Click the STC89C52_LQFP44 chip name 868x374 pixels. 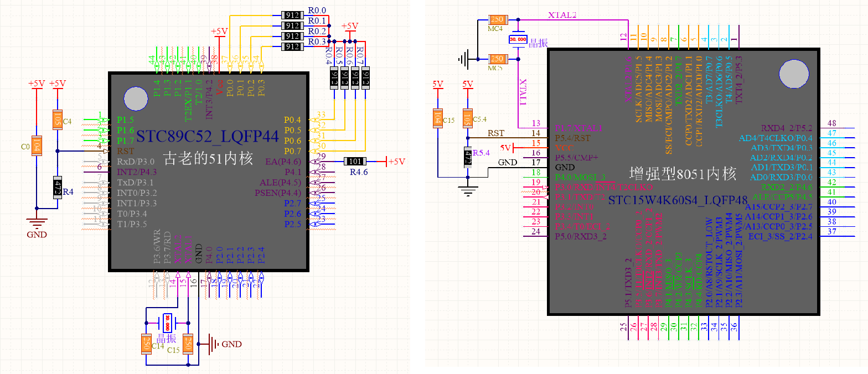point(207,136)
